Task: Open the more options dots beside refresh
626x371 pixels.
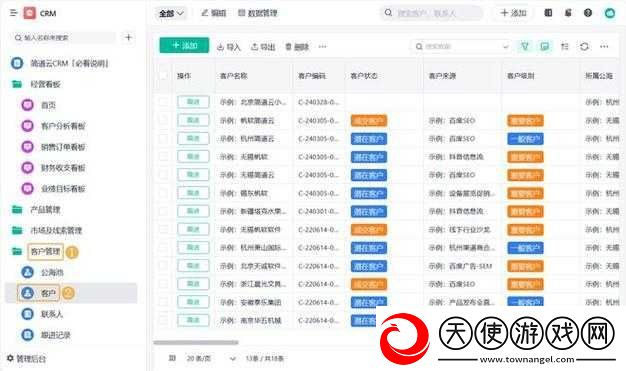Action: [604, 46]
